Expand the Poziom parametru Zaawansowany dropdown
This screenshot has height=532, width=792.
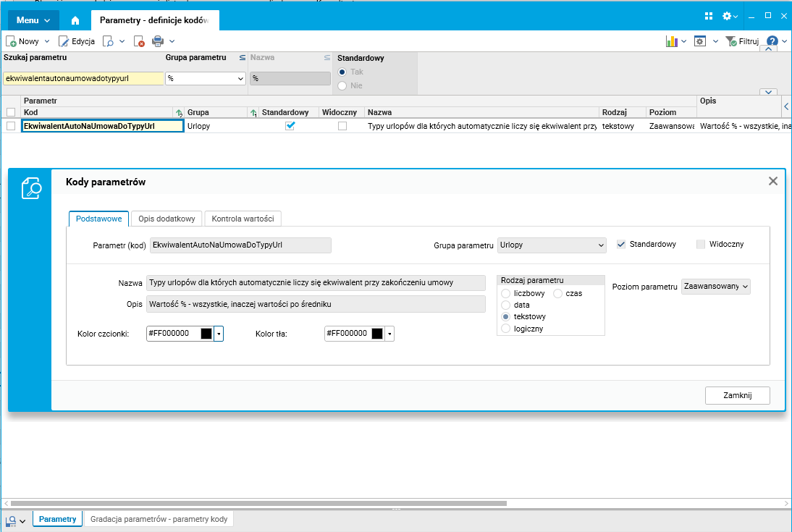[x=716, y=287]
